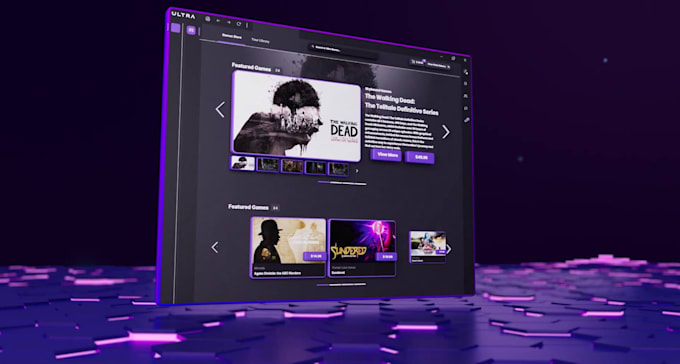The width and height of the screenshot is (680, 364).
Task: Select the purple highlighted icon in right sidebar
Action: (466, 120)
